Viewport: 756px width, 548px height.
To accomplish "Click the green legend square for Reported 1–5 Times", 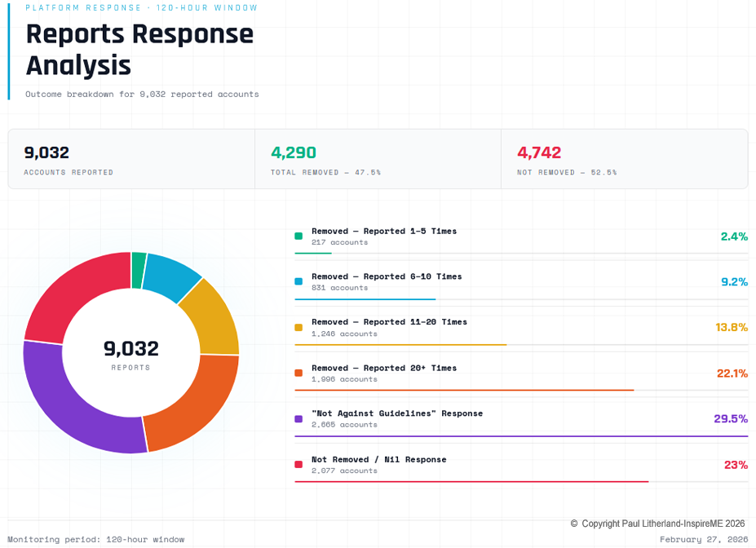I will click(x=298, y=236).
